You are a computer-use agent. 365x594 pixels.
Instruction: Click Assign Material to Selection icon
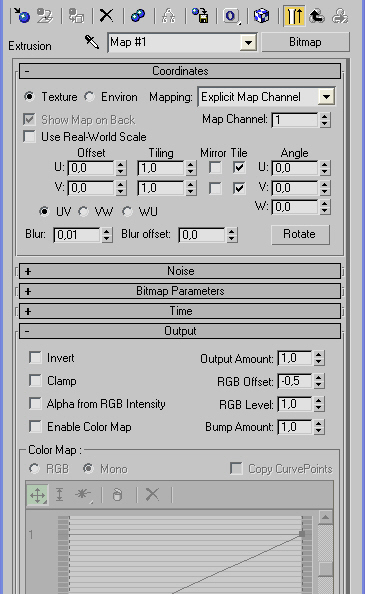[x=76, y=16]
